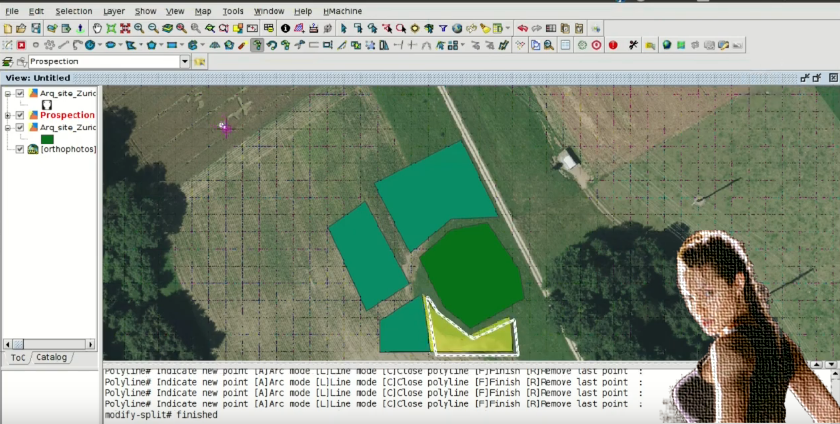Collapse the first Arq_site_Zuric tree node

click(x=8, y=93)
